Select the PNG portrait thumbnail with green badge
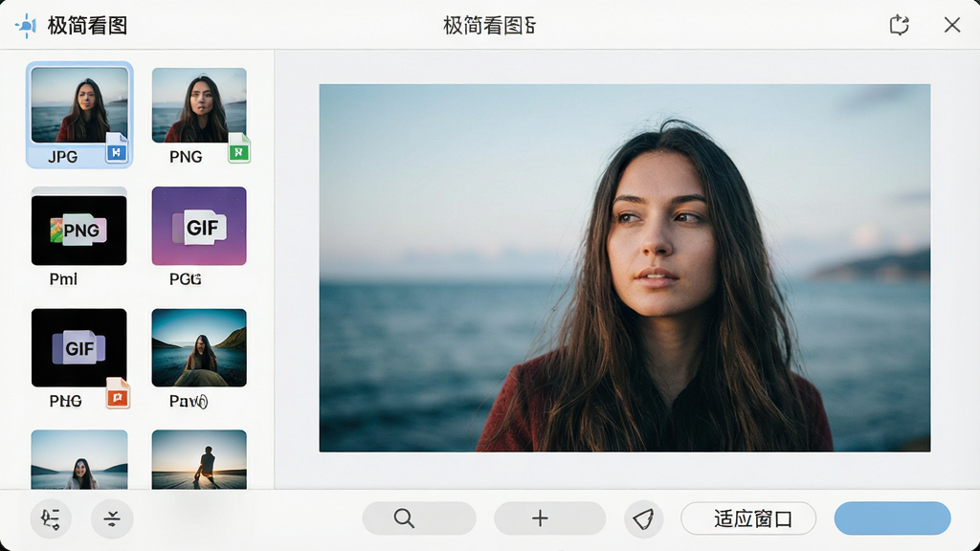This screenshot has height=551, width=980. click(x=199, y=104)
